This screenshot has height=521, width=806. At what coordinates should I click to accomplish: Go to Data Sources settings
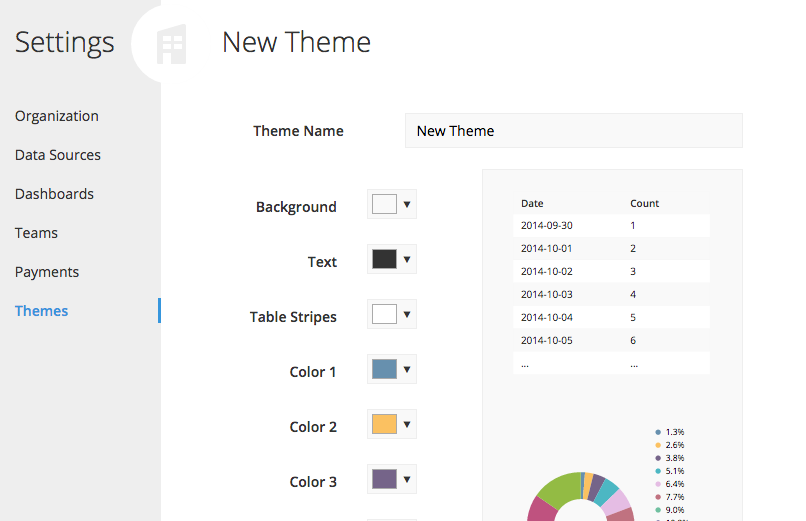(x=58, y=155)
